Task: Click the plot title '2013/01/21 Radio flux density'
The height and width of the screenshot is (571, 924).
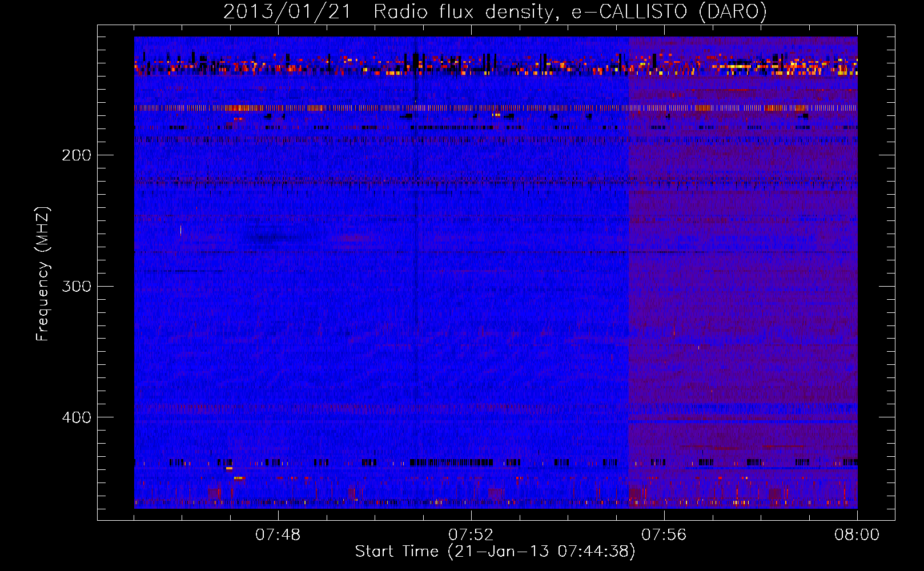Action: pos(495,11)
